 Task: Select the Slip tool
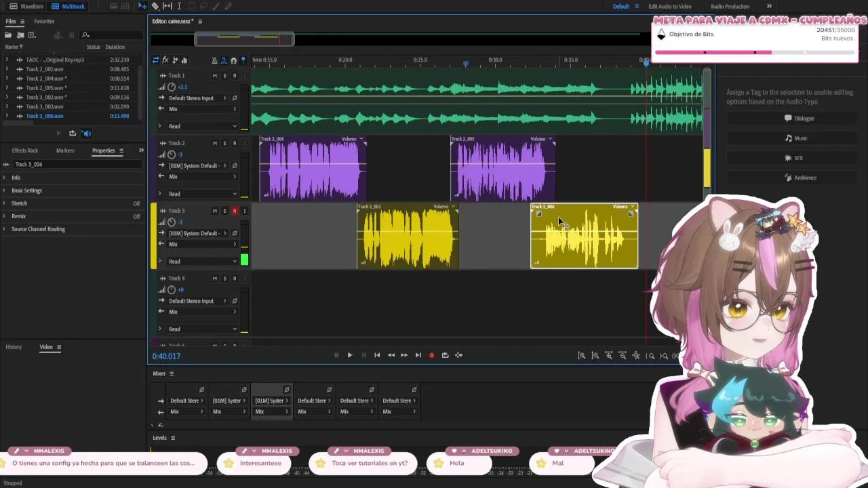point(167,6)
